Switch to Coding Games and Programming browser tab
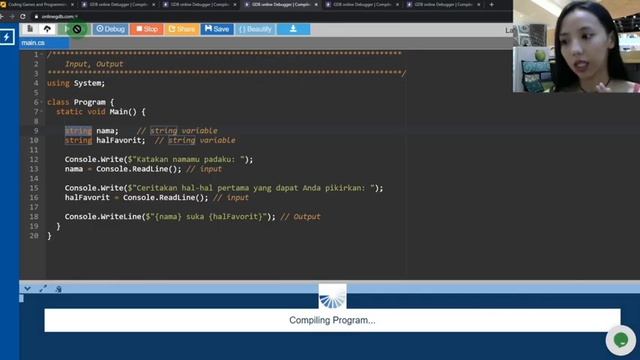Image resolution: width=640 pixels, height=360 pixels. 38,4
